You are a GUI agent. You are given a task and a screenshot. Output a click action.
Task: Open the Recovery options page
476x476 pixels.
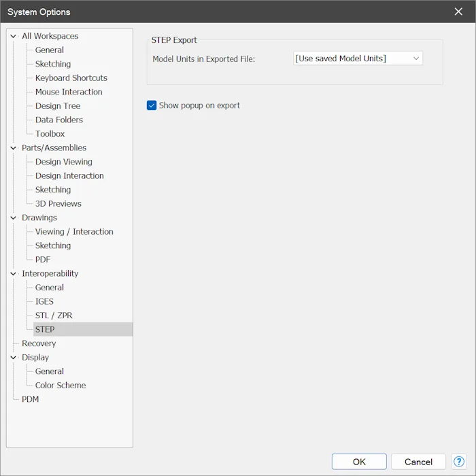39,343
